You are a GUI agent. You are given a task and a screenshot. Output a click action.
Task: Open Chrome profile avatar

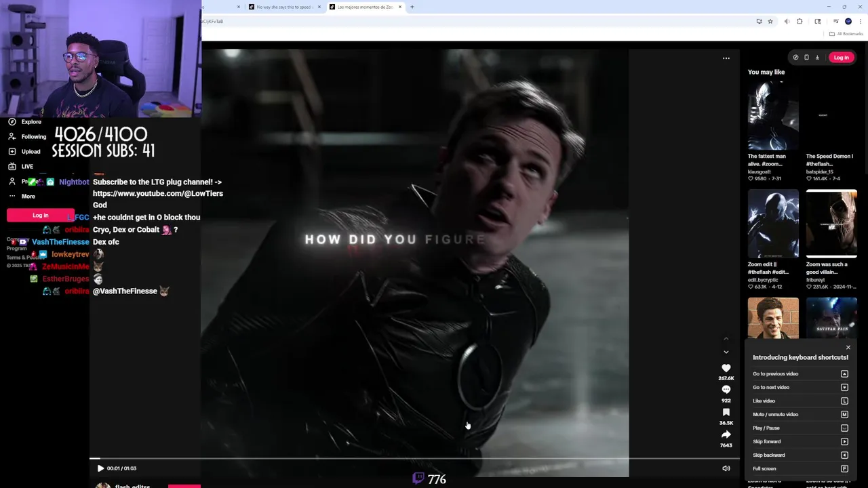(848, 22)
